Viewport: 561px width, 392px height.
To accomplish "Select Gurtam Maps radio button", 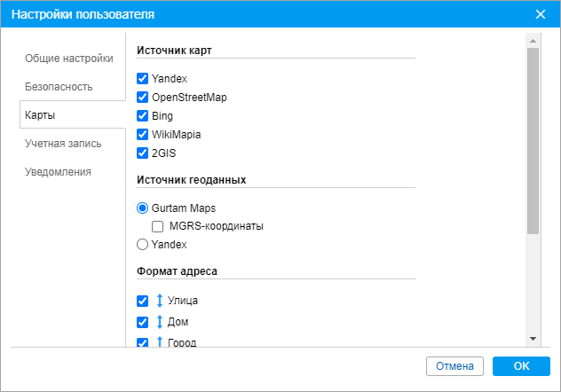I will [143, 208].
